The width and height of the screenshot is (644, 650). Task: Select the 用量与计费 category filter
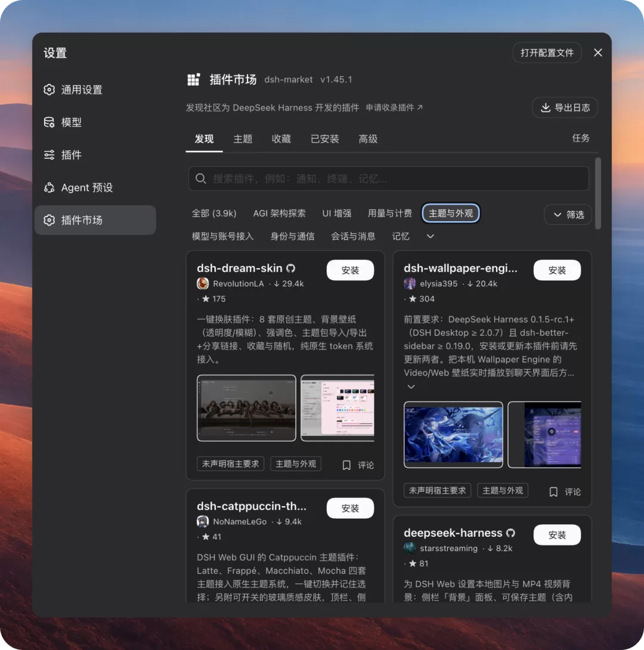pos(389,213)
